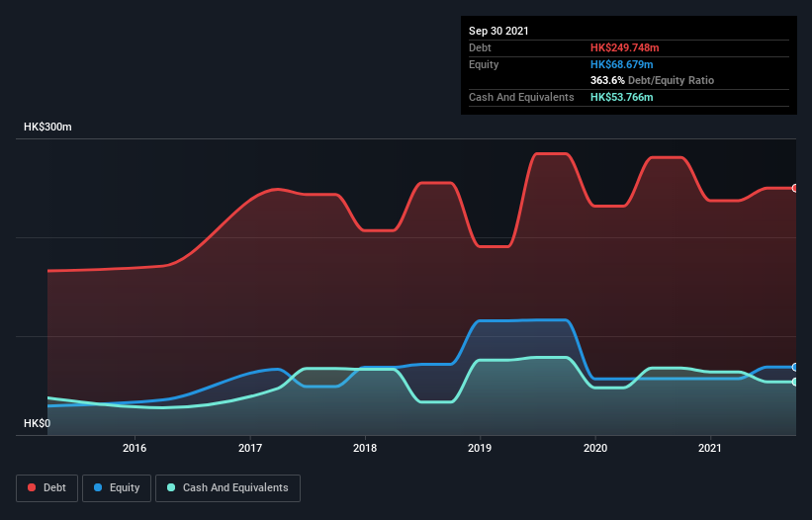
Task: Click the red Debt endpoint marker
Action: coord(795,188)
